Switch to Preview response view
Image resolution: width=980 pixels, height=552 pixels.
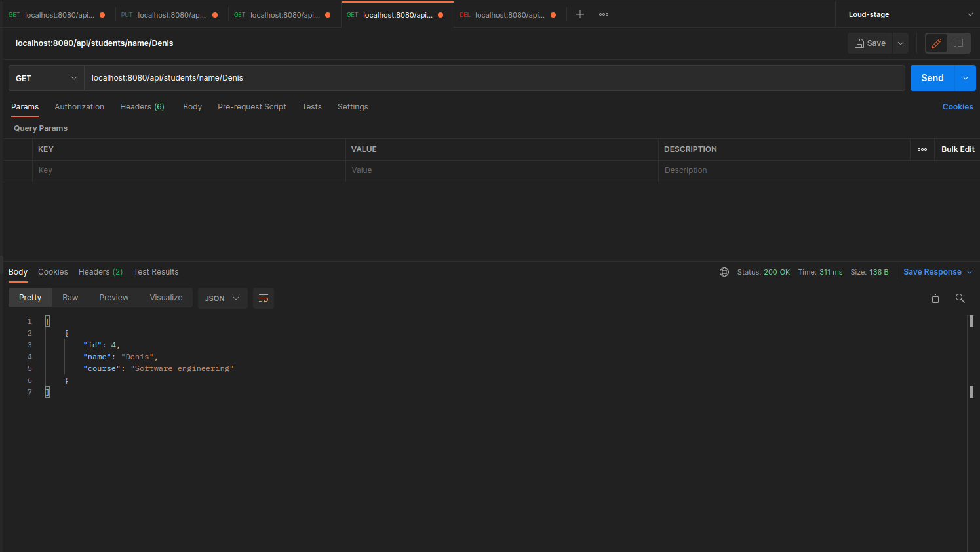click(114, 298)
